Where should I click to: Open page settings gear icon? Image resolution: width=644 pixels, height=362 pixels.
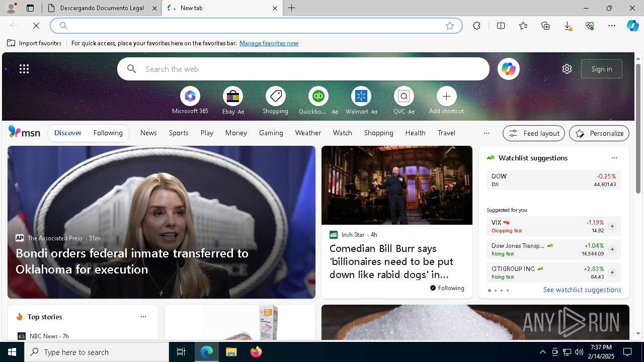(x=567, y=69)
